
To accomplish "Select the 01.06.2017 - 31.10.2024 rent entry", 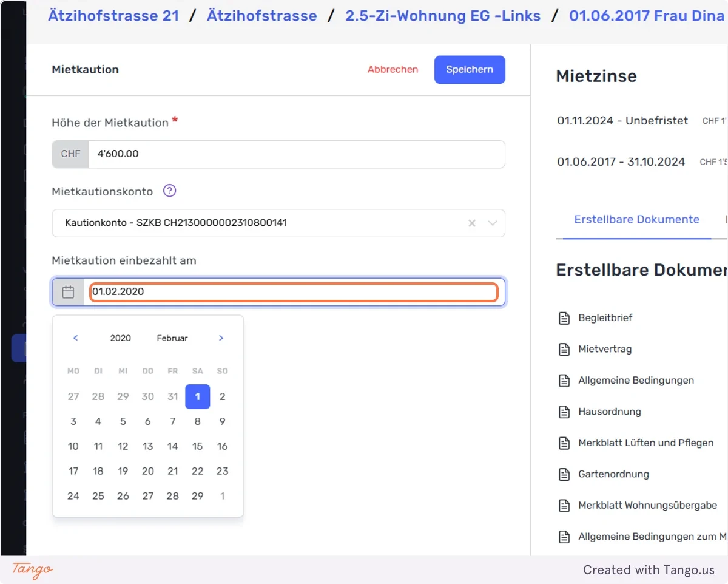I will point(621,162).
